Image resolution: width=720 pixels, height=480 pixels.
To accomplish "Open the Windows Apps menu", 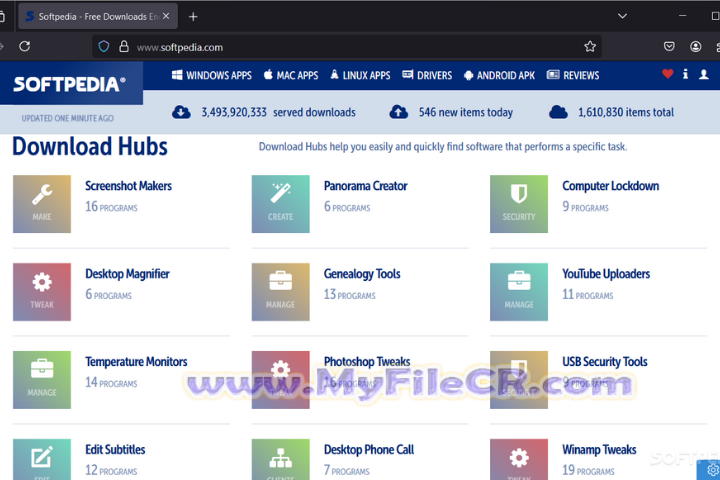I will 212,75.
